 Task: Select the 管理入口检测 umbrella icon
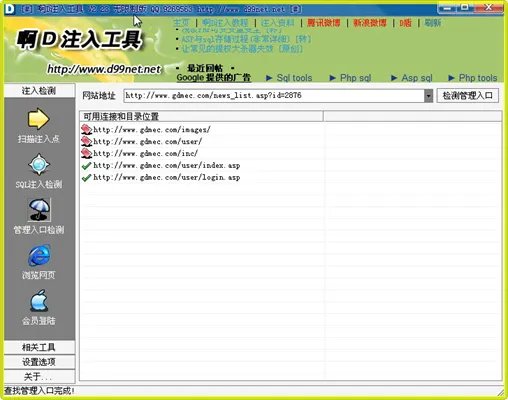pyautogui.click(x=39, y=210)
